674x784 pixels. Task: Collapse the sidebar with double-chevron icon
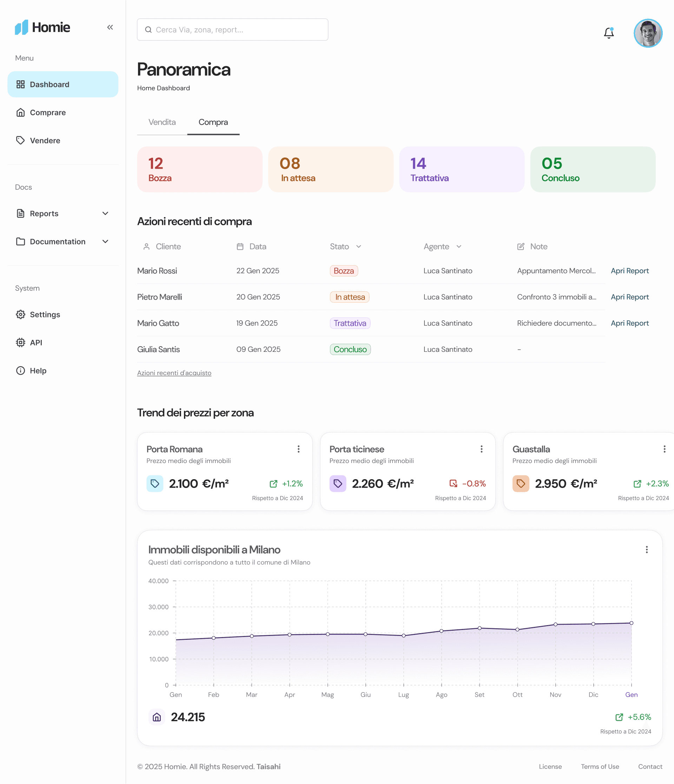point(110,27)
